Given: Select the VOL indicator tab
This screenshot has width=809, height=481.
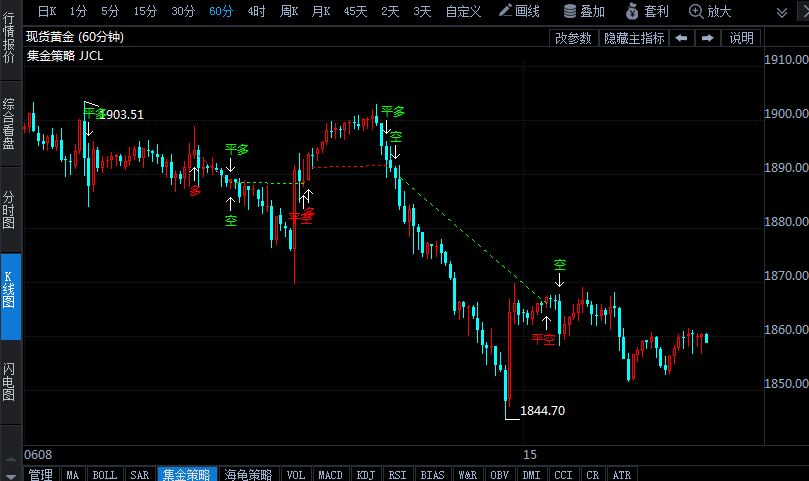Looking at the screenshot, I should point(296,474).
